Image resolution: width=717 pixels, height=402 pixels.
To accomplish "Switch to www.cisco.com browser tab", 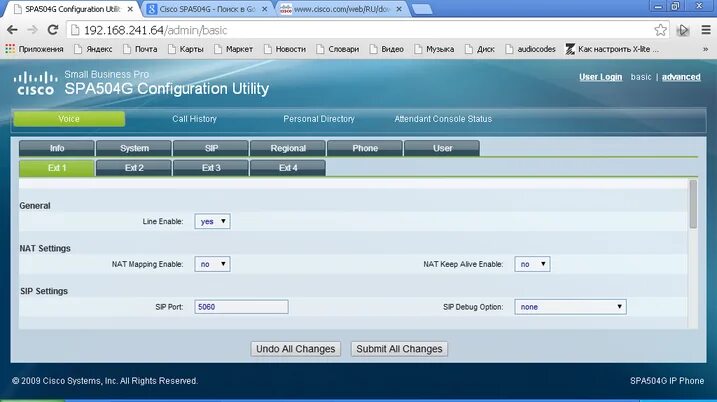I will click(x=341, y=9).
